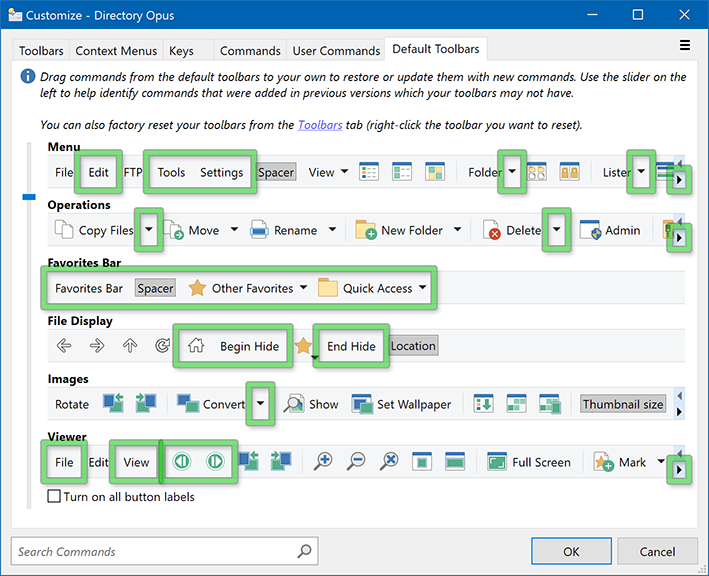Screen dimensions: 709x576
Task: Click the Set Wallpaper icon
Action: 362,404
